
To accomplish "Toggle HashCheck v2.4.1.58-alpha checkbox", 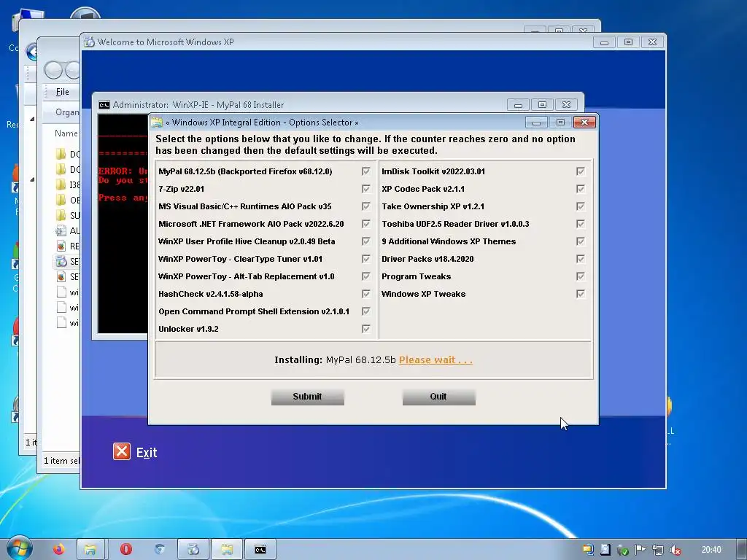I will (x=366, y=294).
